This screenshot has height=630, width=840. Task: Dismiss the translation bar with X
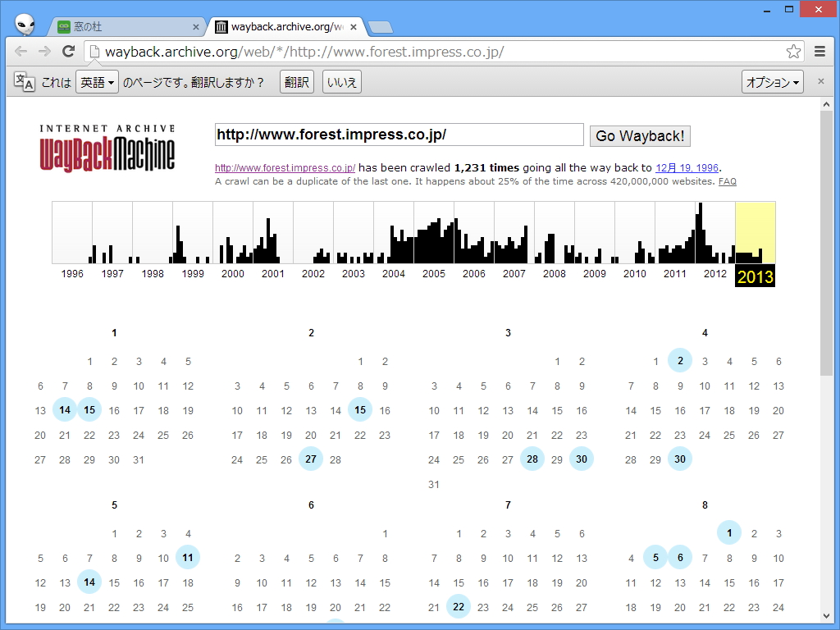pos(820,81)
